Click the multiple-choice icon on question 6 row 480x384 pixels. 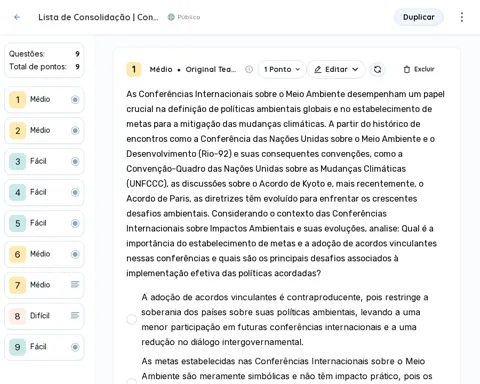point(75,254)
